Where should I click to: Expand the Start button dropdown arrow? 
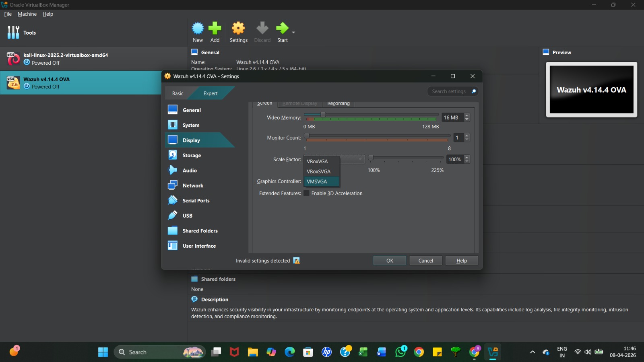click(x=293, y=32)
